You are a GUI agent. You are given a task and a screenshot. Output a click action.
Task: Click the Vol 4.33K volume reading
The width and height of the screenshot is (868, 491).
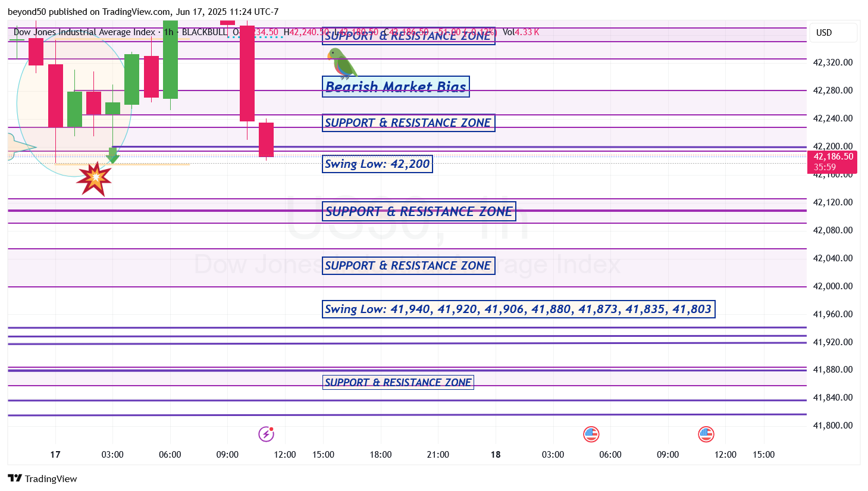pyautogui.click(x=521, y=32)
